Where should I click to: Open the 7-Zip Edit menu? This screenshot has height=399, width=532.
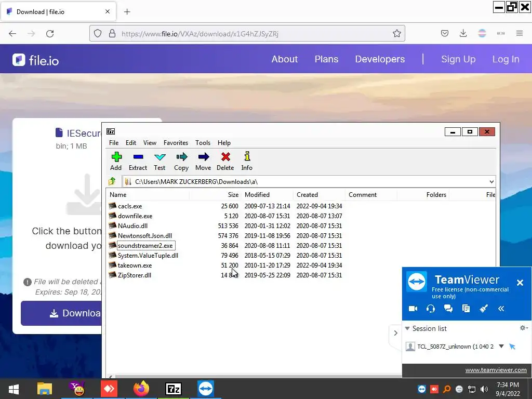[x=130, y=143]
